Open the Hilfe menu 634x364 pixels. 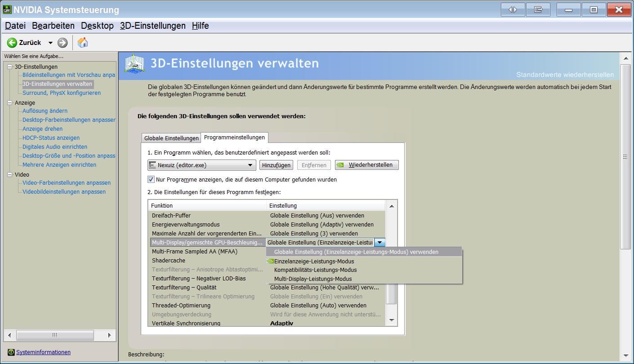(x=200, y=26)
